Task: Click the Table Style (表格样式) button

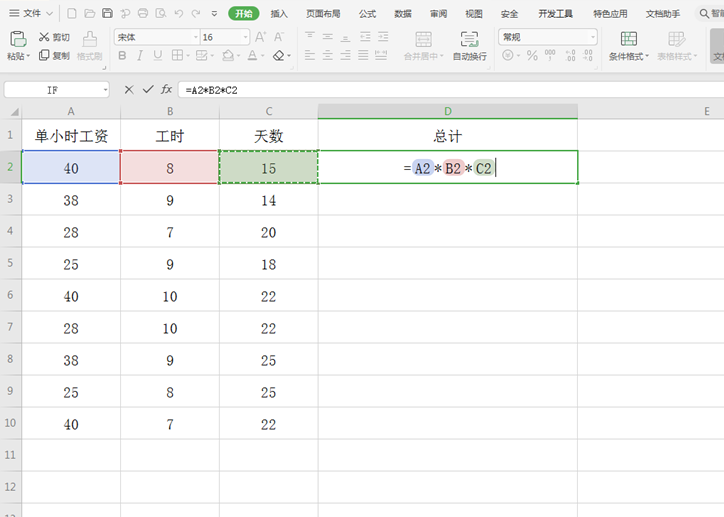Action: click(x=677, y=46)
